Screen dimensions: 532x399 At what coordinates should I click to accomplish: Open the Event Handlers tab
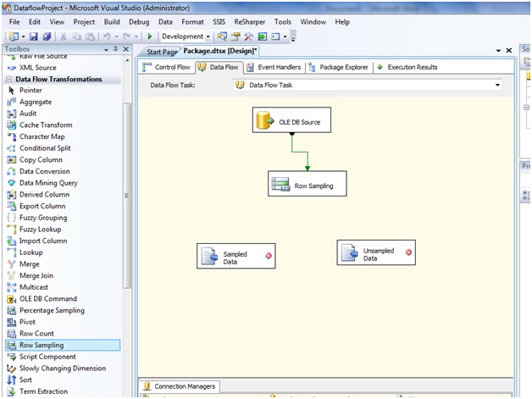point(274,67)
